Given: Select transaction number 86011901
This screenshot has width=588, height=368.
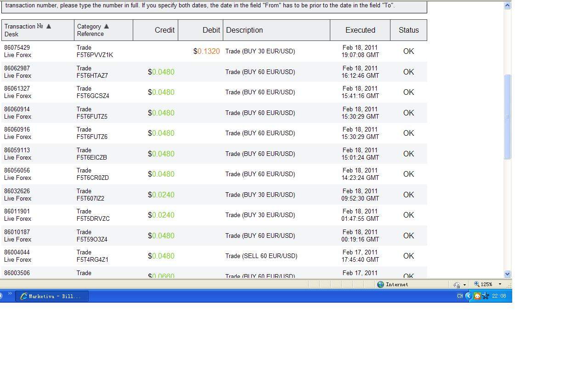Looking at the screenshot, I should (17, 211).
